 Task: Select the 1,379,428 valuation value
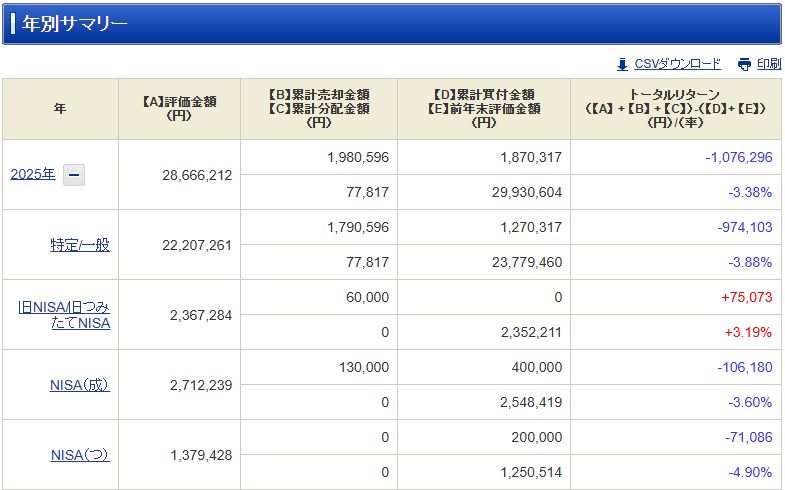[x=201, y=455]
